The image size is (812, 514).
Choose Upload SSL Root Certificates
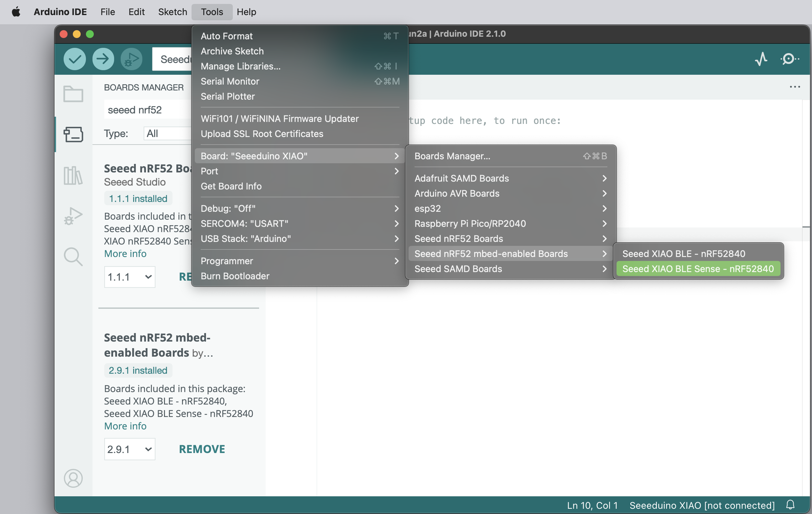(x=300, y=134)
